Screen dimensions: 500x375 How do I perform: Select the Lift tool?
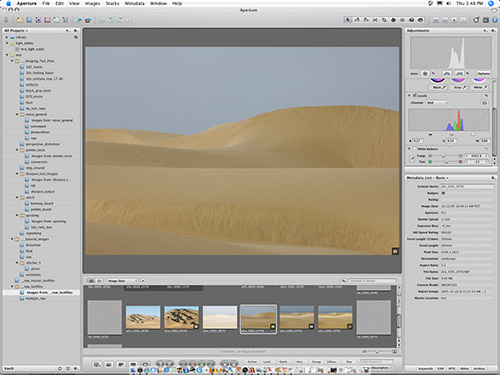click(x=411, y=20)
